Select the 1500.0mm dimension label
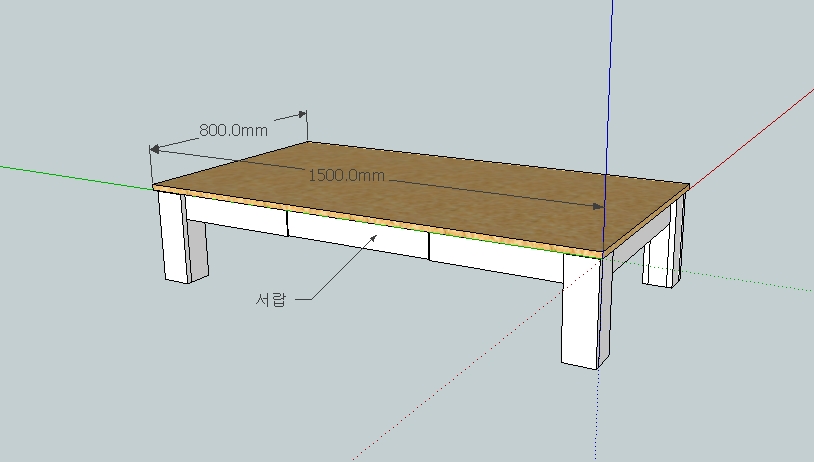This screenshot has width=814, height=462. [346, 175]
